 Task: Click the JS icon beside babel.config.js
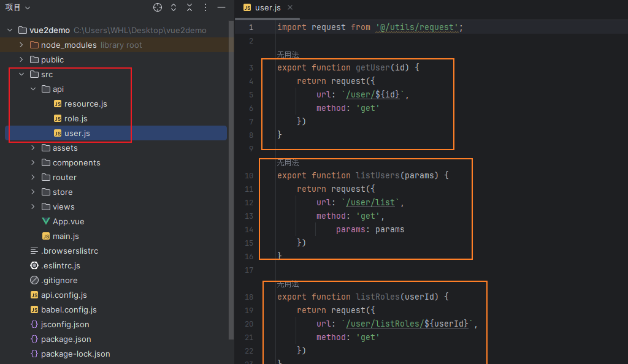tap(34, 309)
